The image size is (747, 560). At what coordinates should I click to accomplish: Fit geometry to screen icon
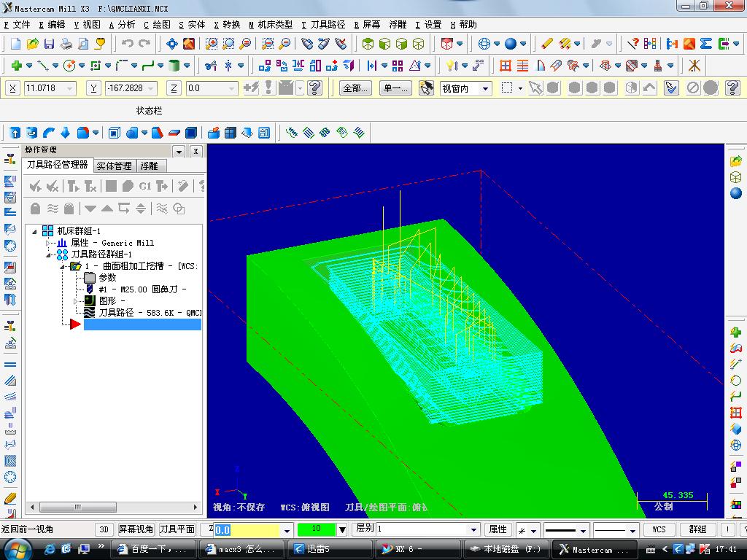coord(172,44)
